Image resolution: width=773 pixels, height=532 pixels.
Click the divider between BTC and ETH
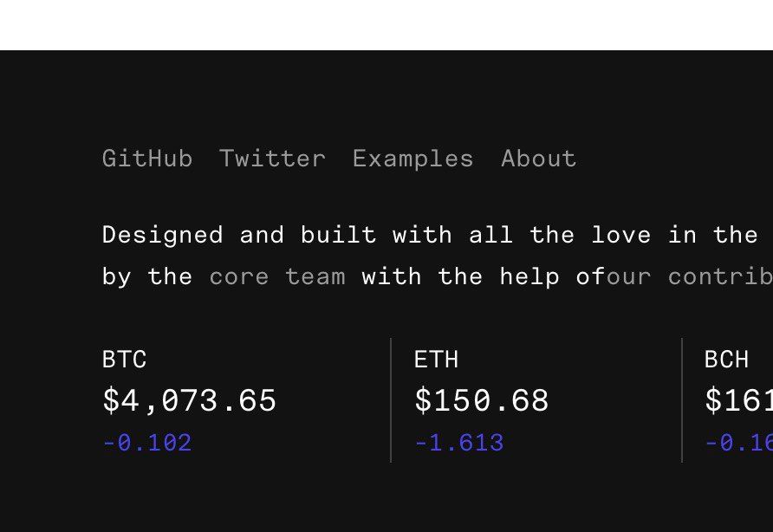point(391,399)
